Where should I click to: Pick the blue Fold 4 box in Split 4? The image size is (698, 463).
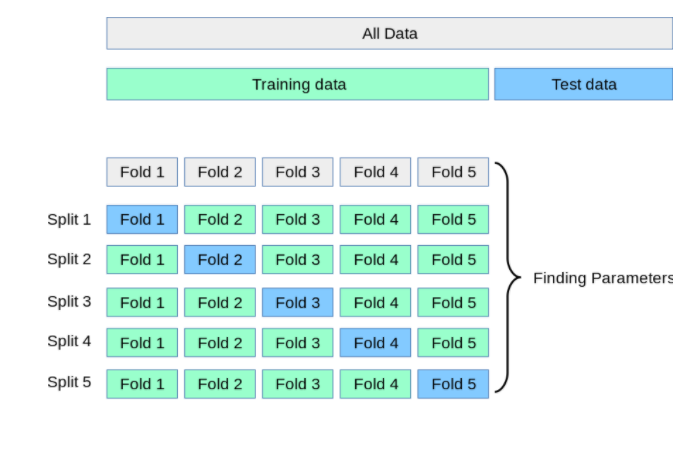(x=376, y=343)
